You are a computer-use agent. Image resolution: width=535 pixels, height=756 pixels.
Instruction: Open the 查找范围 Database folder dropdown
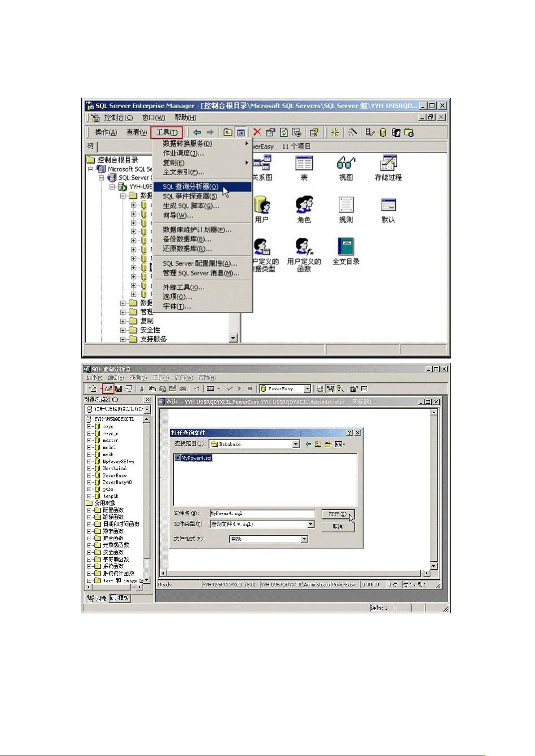pos(296,444)
